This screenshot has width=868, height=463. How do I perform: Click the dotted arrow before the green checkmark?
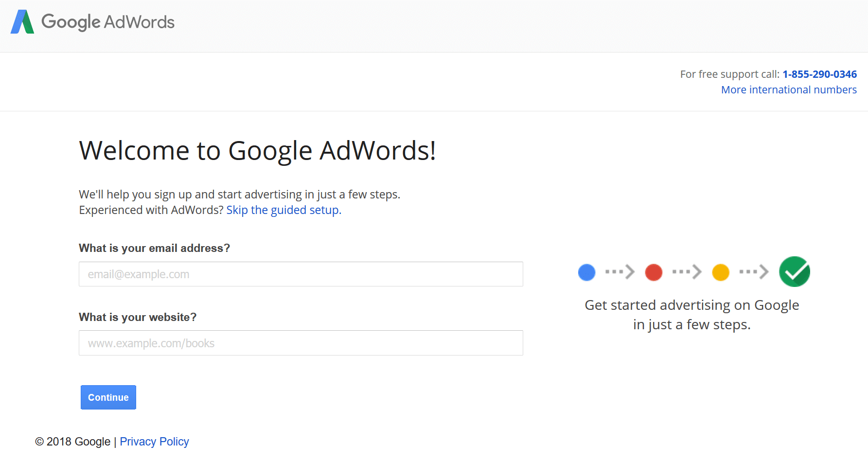click(x=753, y=272)
